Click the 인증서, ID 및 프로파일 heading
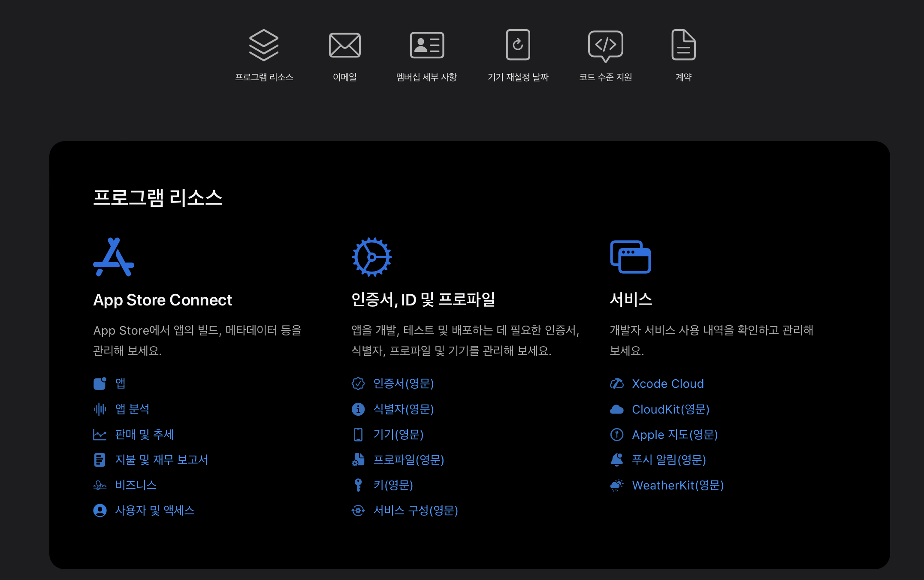Screen dimensions: 924x580 click(x=423, y=299)
